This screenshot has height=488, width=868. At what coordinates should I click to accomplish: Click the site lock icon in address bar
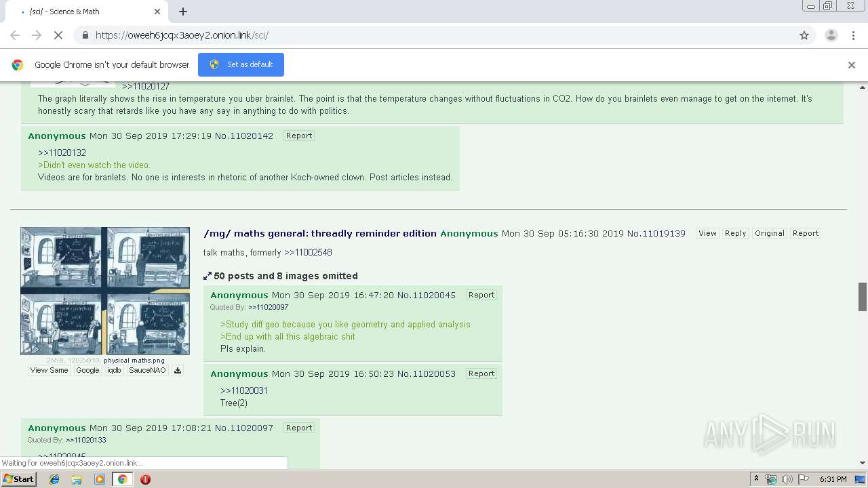click(85, 35)
